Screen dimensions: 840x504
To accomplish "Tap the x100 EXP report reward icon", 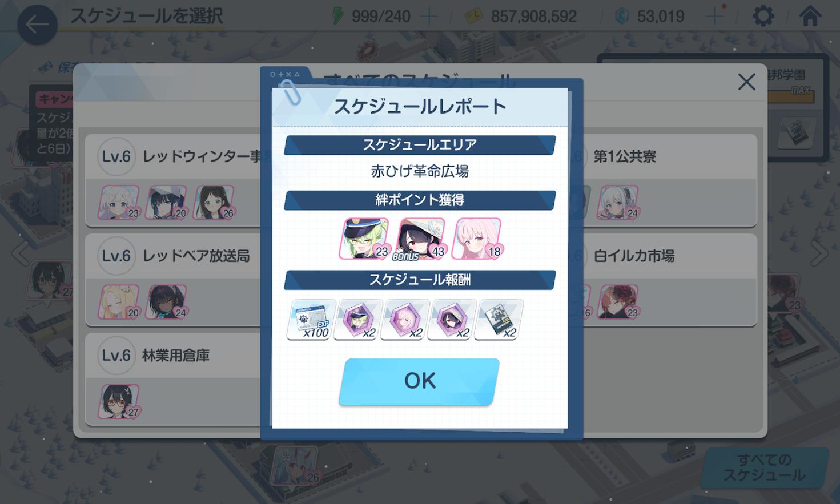I will pos(311,320).
